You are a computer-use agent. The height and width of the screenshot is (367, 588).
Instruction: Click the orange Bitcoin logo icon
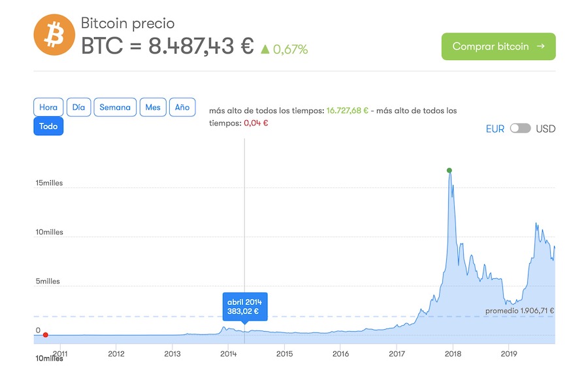(x=55, y=36)
